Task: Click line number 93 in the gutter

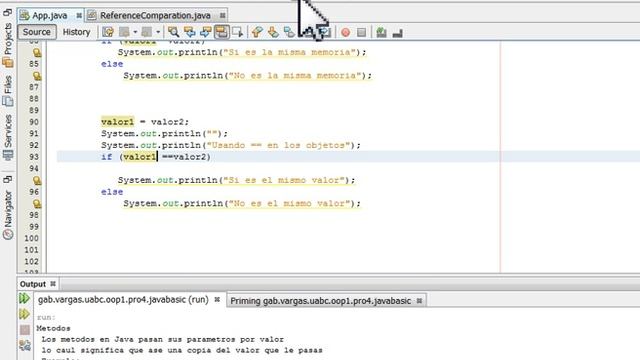Action: [34, 157]
